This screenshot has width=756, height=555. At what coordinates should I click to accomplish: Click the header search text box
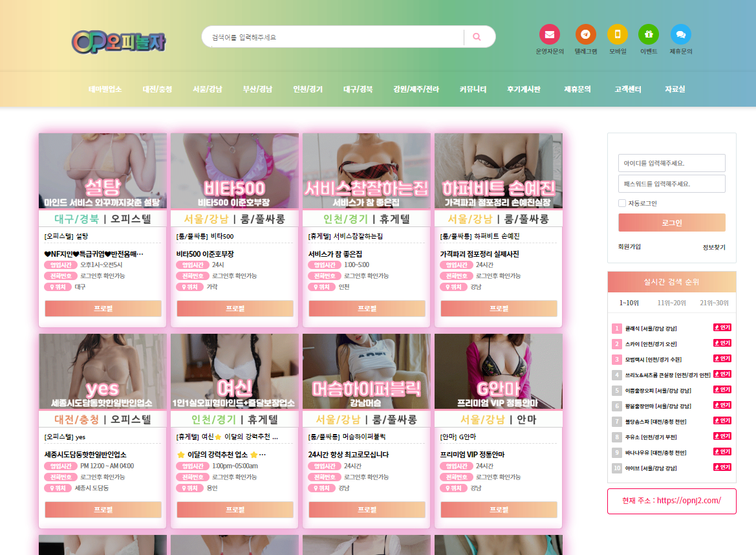pyautogui.click(x=333, y=37)
